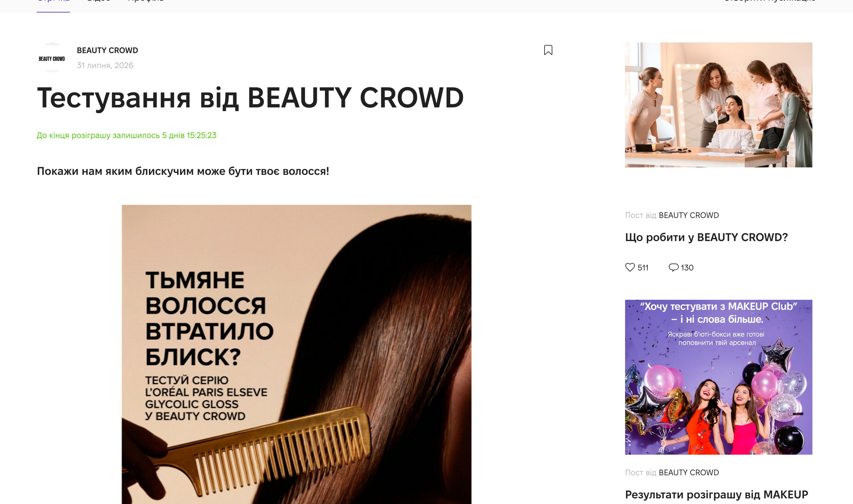Viewport: 853px width, 504px height.
Task: Click the post date '31 липня, 2026'
Action: tap(105, 65)
